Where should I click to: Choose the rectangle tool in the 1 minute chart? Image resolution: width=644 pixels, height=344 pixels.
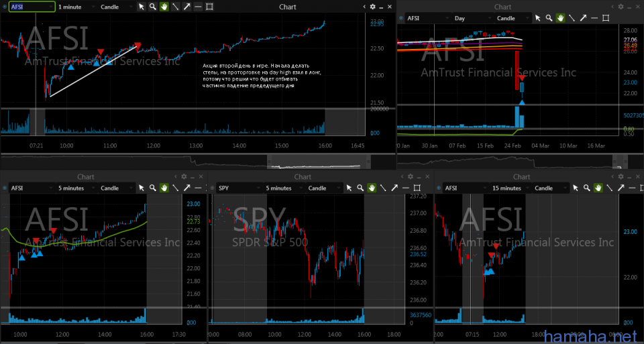pyautogui.click(x=209, y=7)
